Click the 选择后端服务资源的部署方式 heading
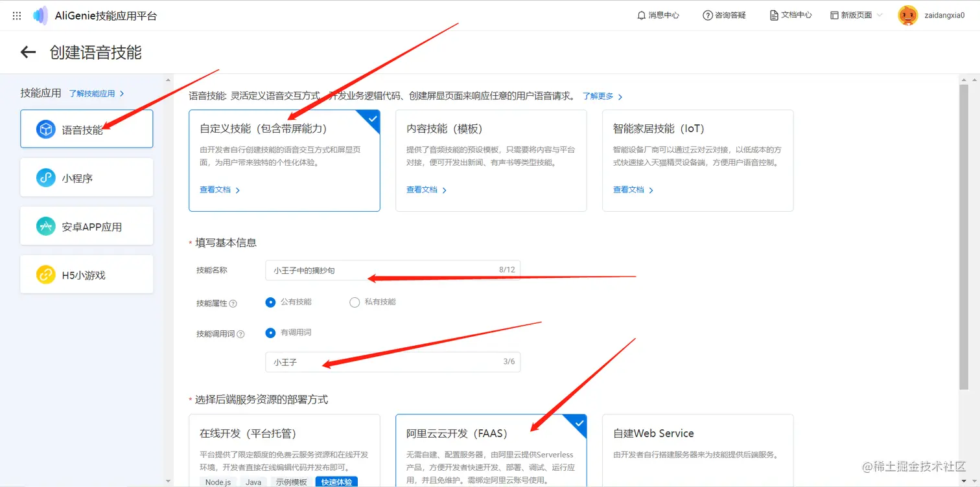 262,400
